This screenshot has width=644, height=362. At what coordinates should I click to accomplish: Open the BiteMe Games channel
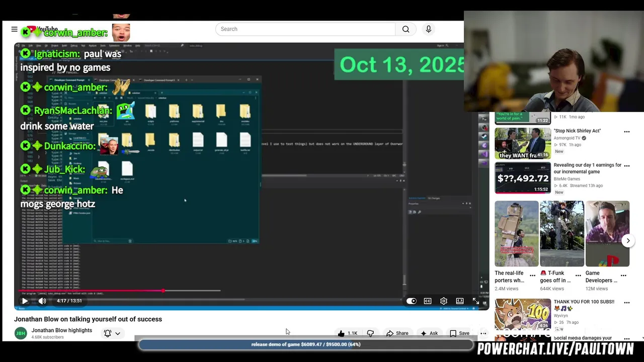point(567,179)
